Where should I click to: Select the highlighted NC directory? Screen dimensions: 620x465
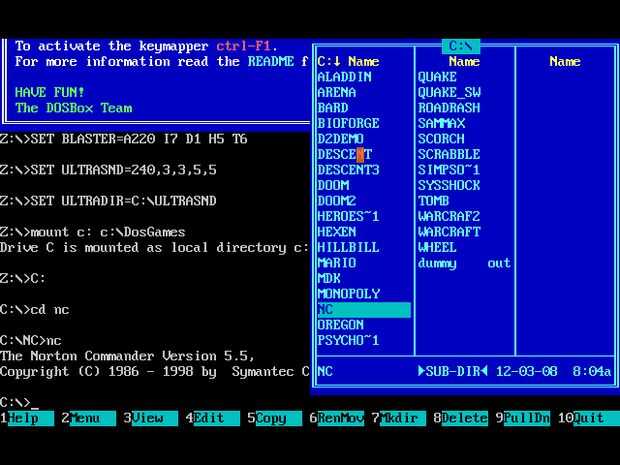(x=364, y=309)
